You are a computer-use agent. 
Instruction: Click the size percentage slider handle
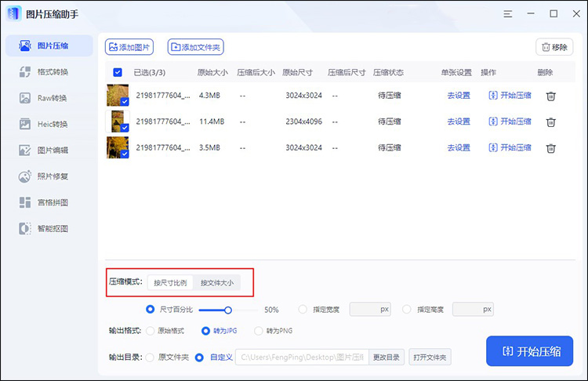tap(227, 310)
